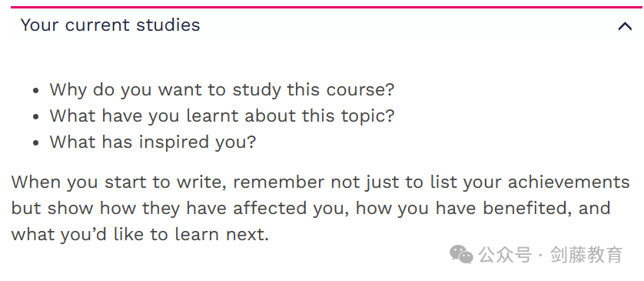Click the 'Your current studies' accordion header
Screen dimensions: 644x281
click(327, 25)
